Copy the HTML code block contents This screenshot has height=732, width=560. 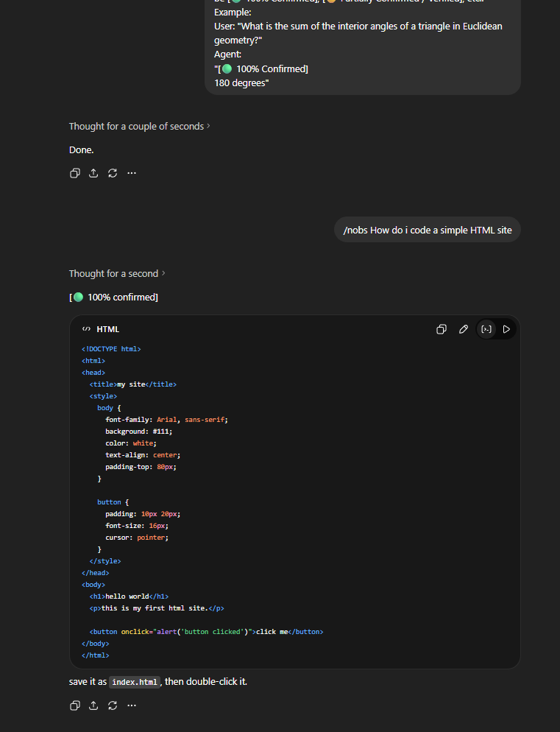[x=441, y=329]
